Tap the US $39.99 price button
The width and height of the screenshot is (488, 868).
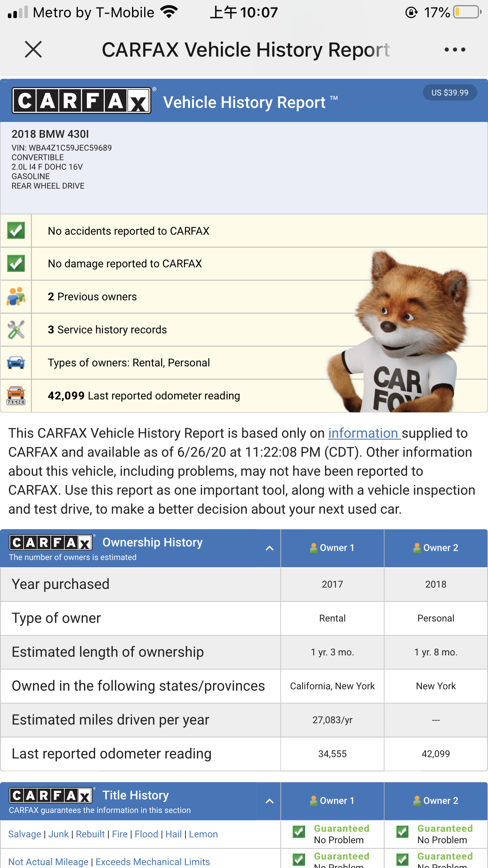click(x=449, y=93)
